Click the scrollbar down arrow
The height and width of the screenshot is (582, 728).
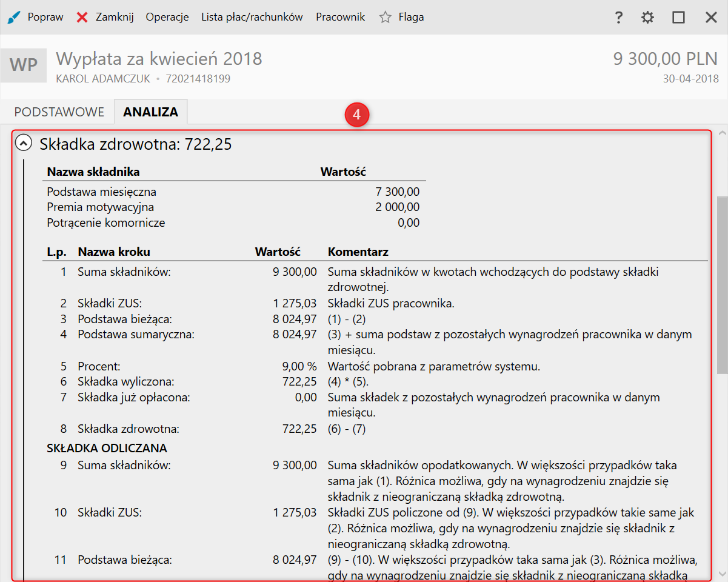pos(721,574)
